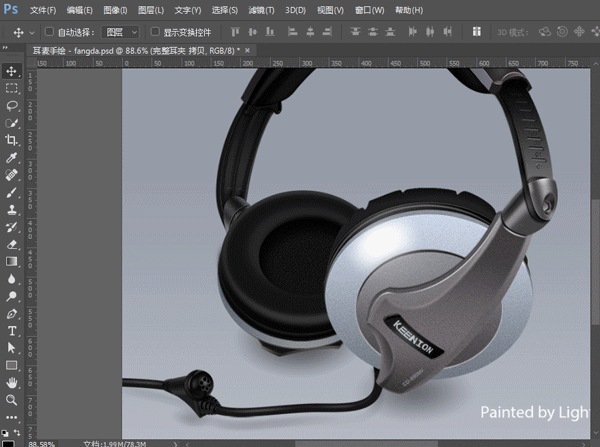600x447 pixels.
Task: Open the 选择(S) menu
Action: (225, 10)
